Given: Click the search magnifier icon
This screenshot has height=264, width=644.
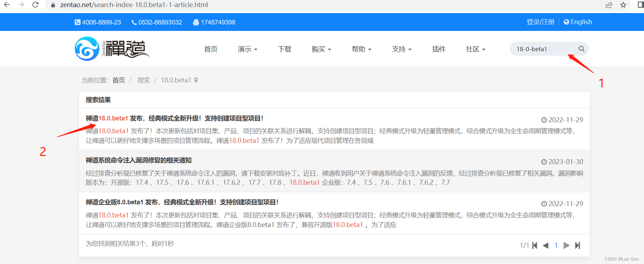Looking at the screenshot, I should click(x=581, y=49).
